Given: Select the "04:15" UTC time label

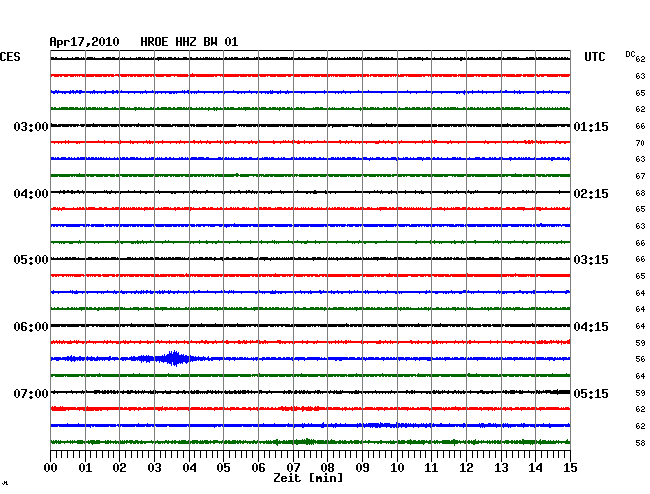Looking at the screenshot, I should click(591, 327).
